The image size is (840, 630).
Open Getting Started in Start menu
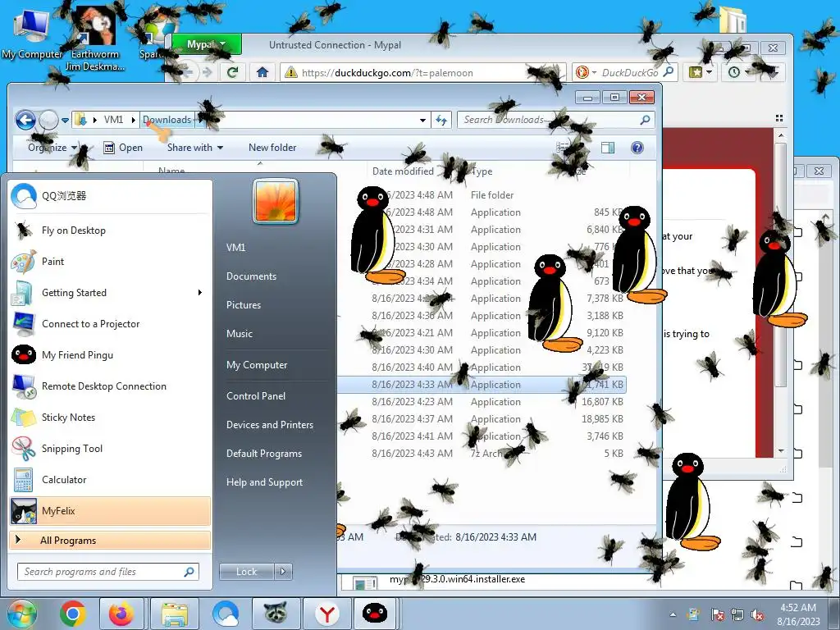[110, 293]
